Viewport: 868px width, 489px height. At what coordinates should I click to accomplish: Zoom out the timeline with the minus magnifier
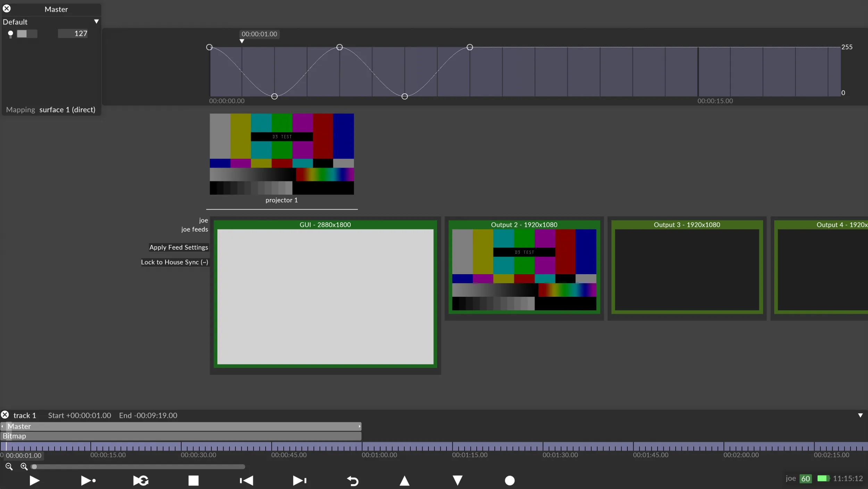coord(9,466)
